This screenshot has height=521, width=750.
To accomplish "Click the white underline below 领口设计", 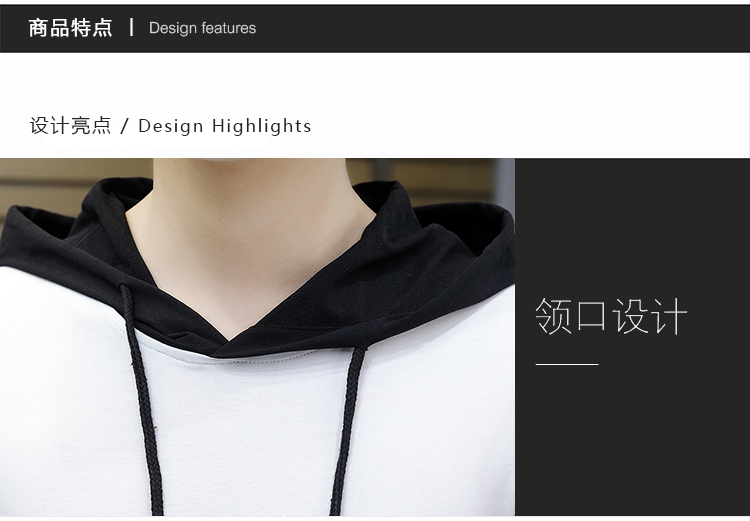I will (566, 365).
